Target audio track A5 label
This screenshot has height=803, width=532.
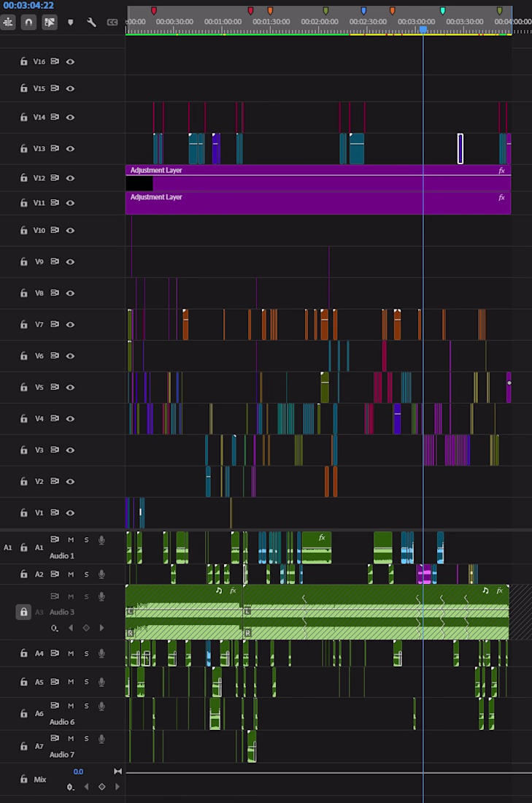(39, 682)
